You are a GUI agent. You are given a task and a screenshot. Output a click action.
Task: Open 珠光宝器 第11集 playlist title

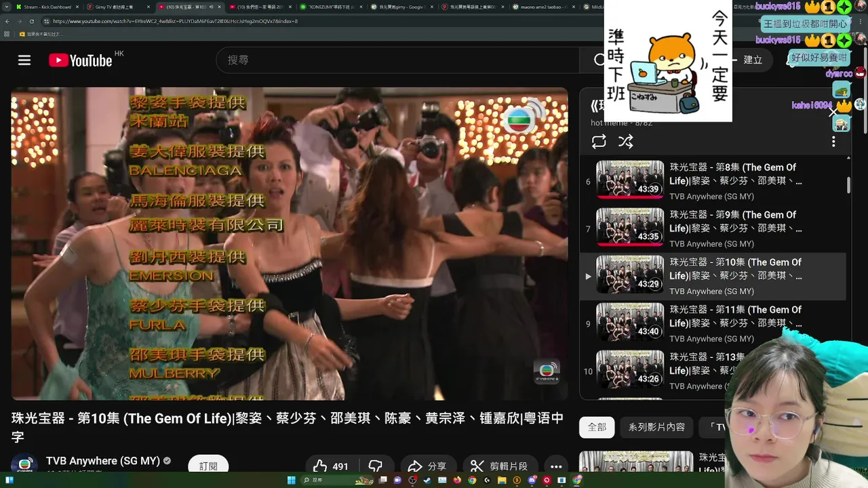click(736, 317)
